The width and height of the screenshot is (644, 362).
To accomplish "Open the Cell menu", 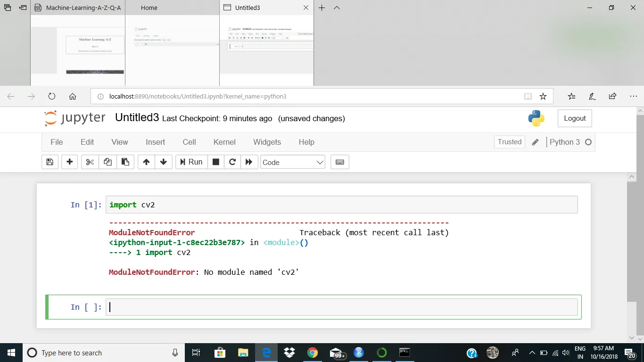I will [190, 142].
